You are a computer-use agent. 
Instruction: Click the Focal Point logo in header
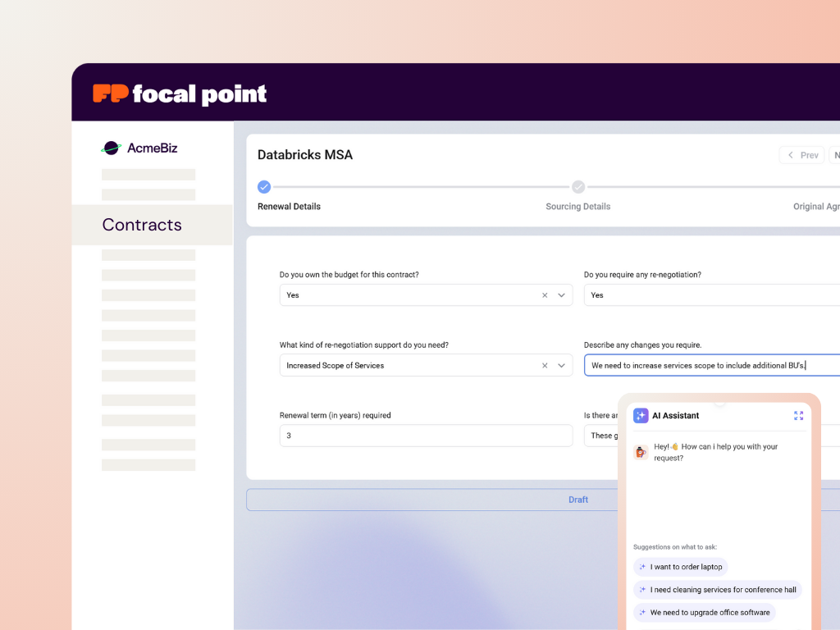tap(180, 94)
